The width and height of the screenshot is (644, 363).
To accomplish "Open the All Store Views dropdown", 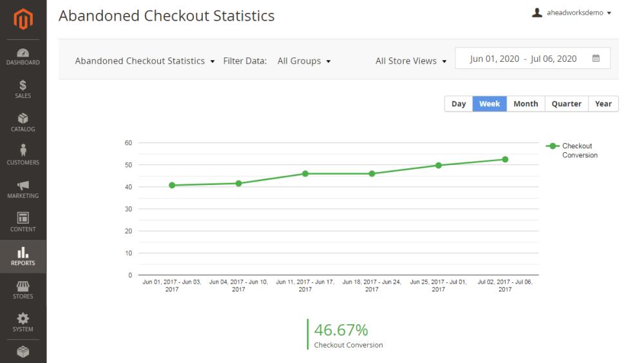I will [411, 61].
